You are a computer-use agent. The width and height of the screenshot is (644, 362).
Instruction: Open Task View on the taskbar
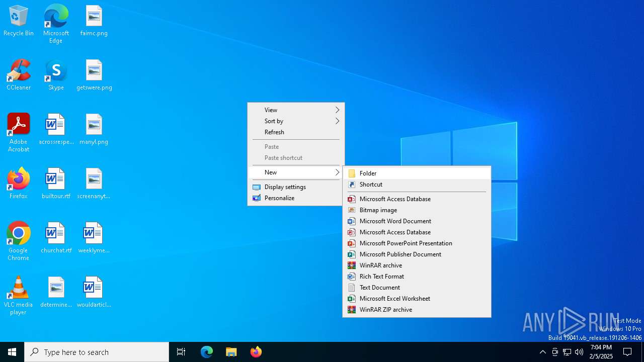coord(181,352)
